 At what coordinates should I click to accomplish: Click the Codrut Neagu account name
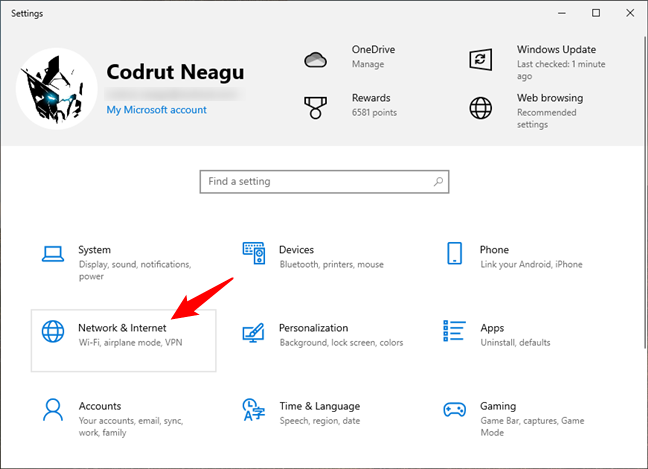(x=175, y=72)
